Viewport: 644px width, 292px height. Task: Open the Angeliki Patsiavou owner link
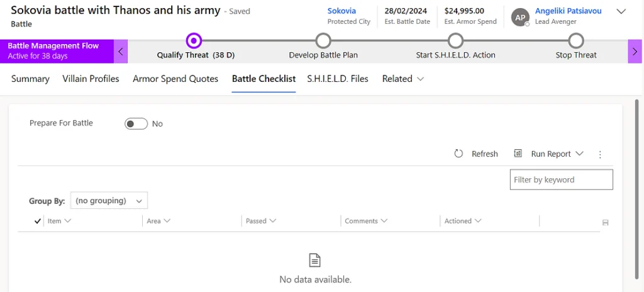[568, 11]
